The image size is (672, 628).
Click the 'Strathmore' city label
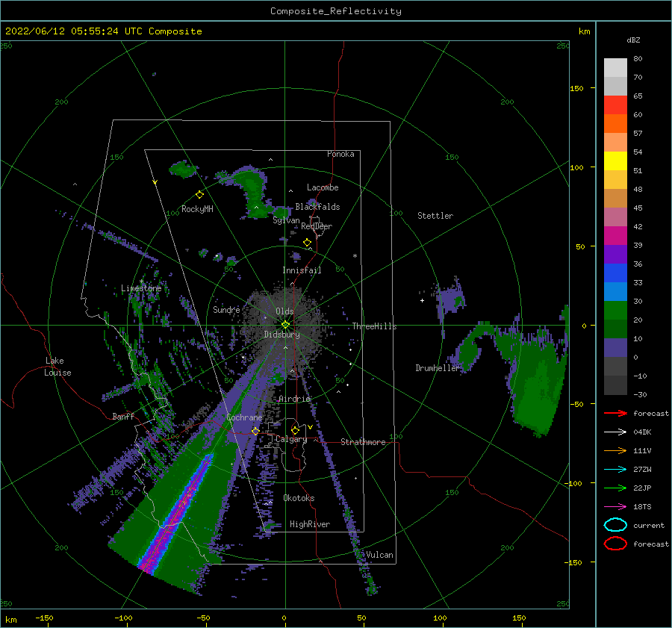(x=363, y=442)
